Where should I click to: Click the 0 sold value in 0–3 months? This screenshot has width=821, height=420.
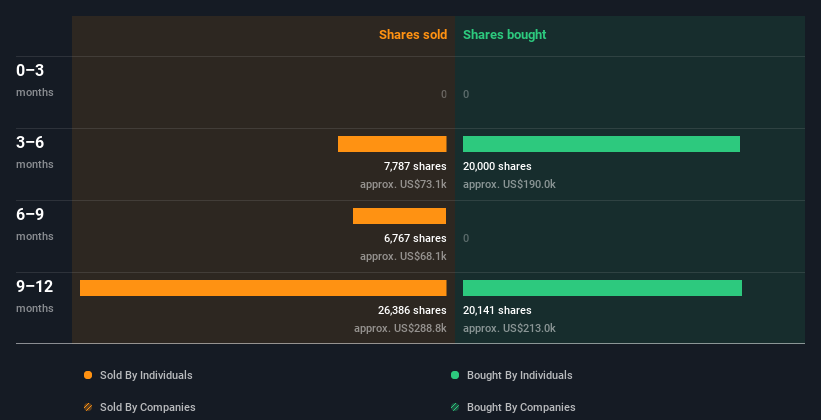pyautogui.click(x=444, y=94)
